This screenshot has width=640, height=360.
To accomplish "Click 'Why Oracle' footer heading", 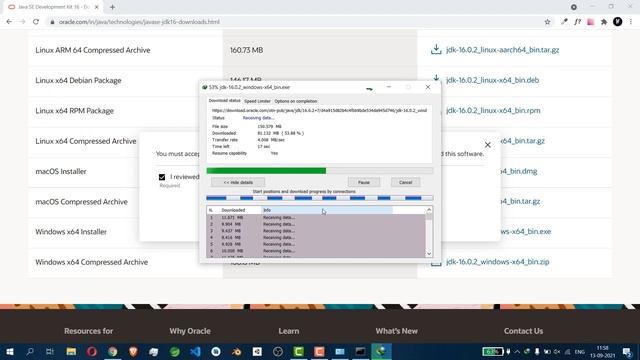I will click(x=190, y=331).
